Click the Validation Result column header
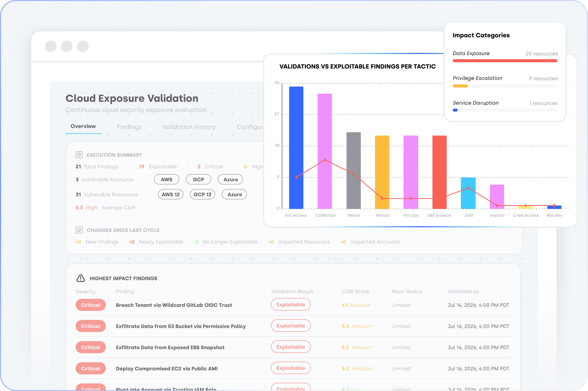 292,291
